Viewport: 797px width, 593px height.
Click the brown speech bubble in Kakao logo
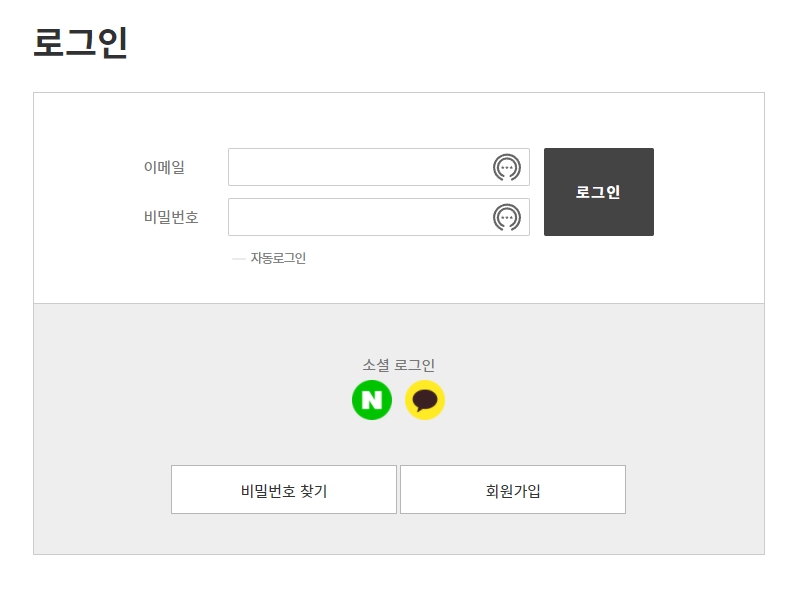pyautogui.click(x=425, y=400)
